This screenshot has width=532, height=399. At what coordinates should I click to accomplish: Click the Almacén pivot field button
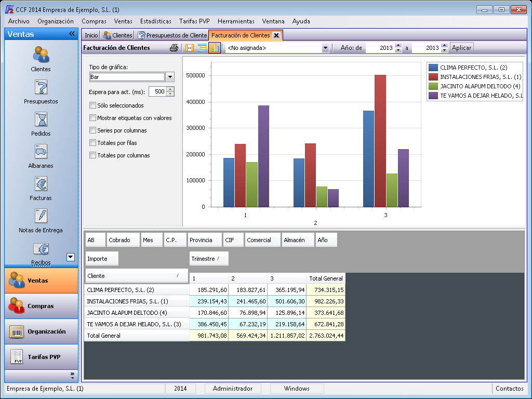[298, 240]
